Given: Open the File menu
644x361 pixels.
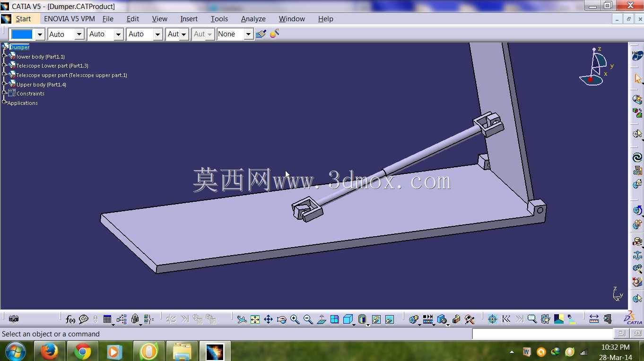Looking at the screenshot, I should [108, 19].
